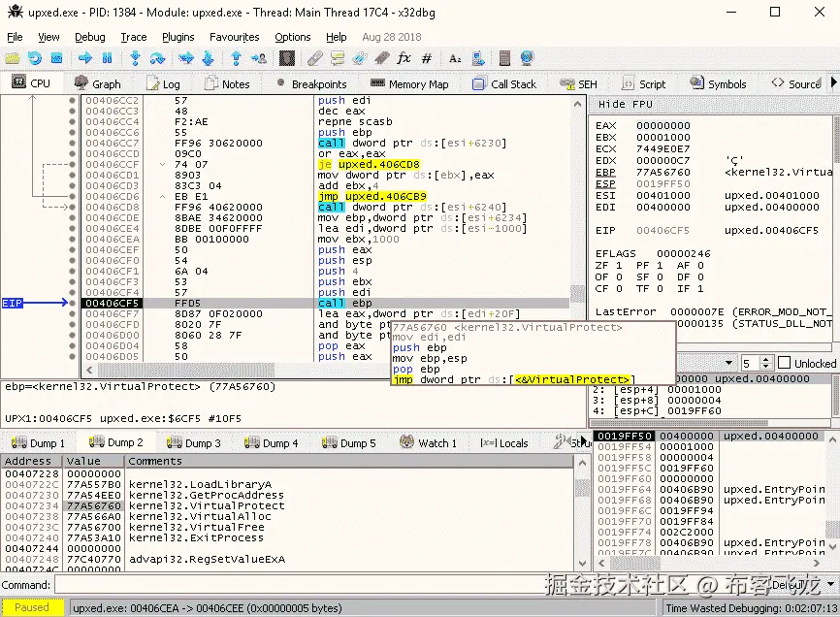Switch to the Watch 1 tab
Screen dimensions: 840x617
(x=428, y=443)
